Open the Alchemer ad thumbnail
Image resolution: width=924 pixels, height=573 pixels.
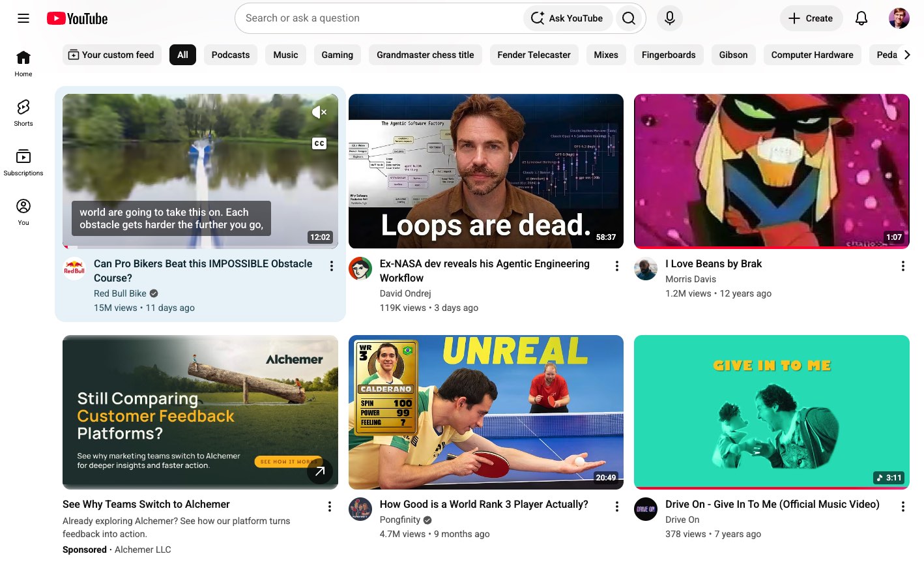200,412
